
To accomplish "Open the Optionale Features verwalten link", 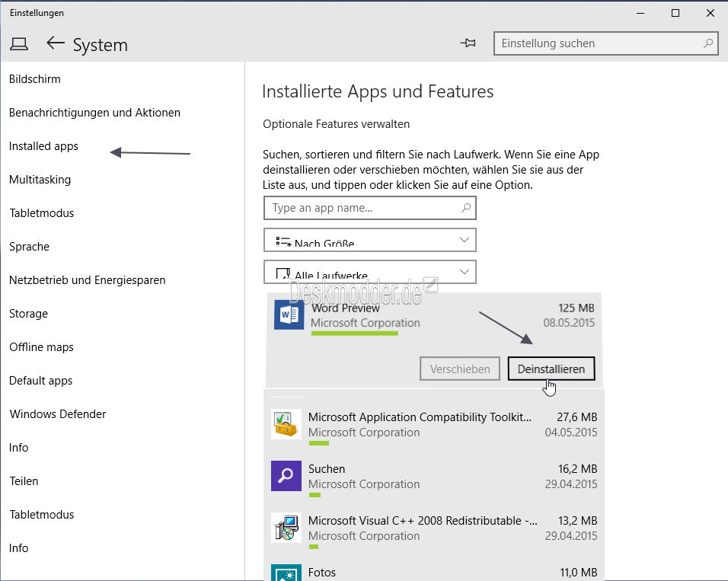I will pos(336,123).
